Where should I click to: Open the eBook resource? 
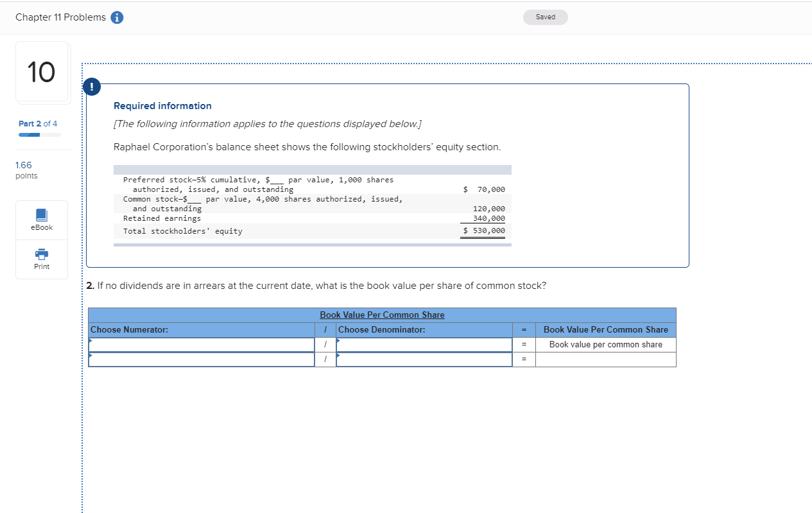pos(42,220)
